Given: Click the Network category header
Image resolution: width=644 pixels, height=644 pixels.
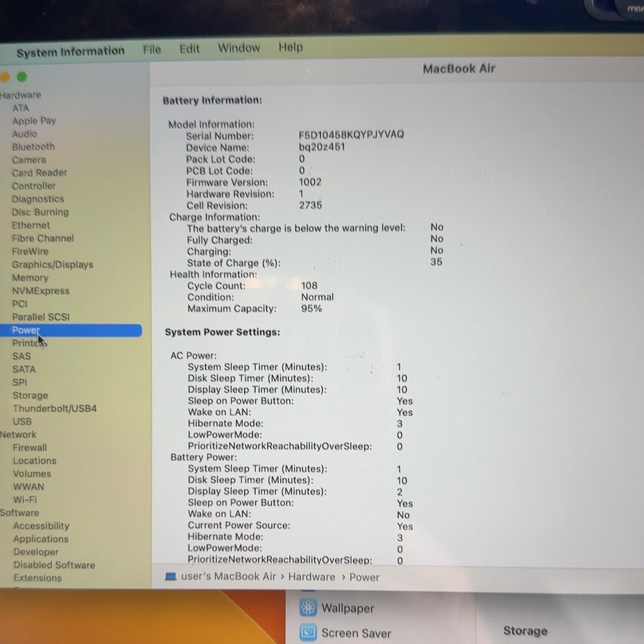Looking at the screenshot, I should coord(18,435).
